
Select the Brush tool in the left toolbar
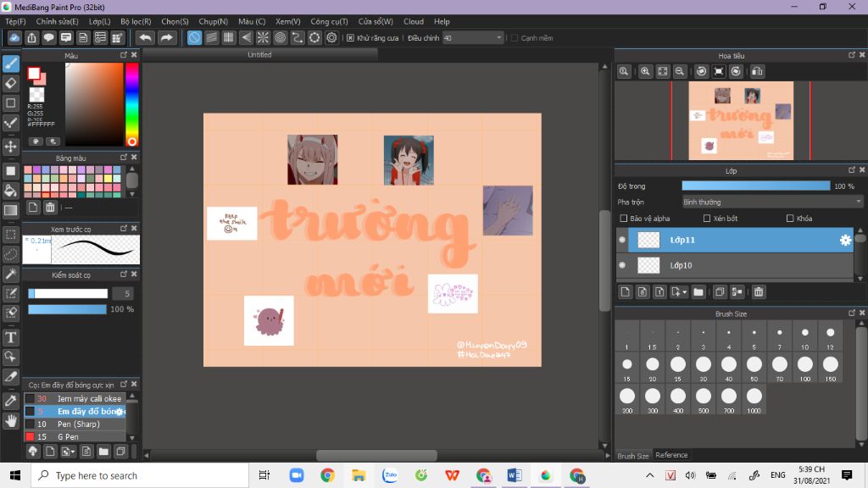[x=10, y=64]
